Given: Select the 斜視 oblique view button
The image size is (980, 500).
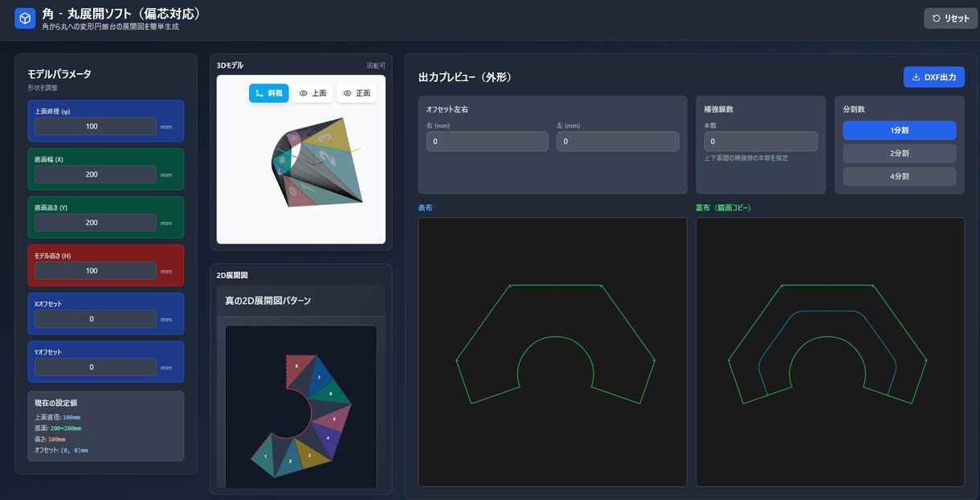Looking at the screenshot, I should tap(269, 93).
